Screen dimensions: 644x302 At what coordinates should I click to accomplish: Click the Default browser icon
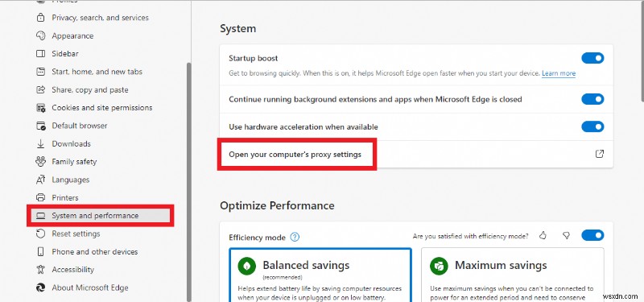(41, 126)
